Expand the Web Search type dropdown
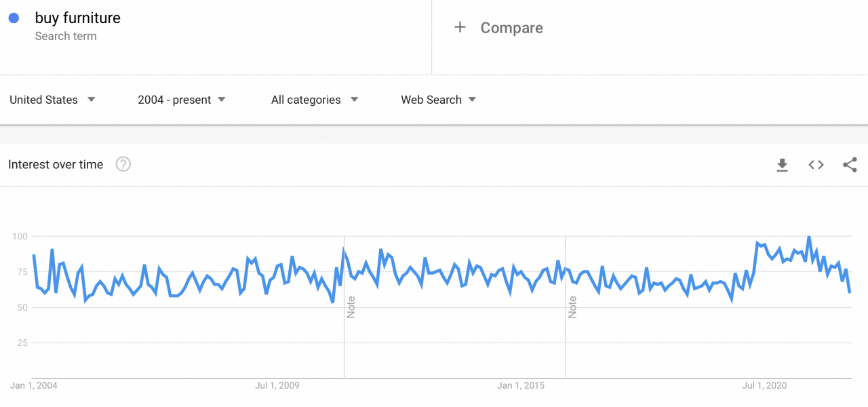This screenshot has width=868, height=407. (439, 100)
